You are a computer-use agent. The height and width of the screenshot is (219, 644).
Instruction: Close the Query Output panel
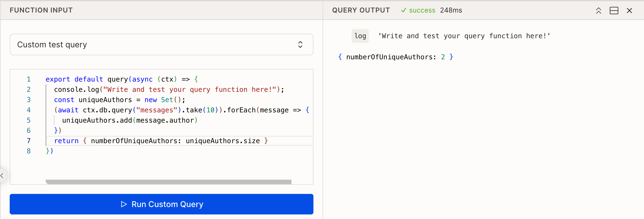629,11
